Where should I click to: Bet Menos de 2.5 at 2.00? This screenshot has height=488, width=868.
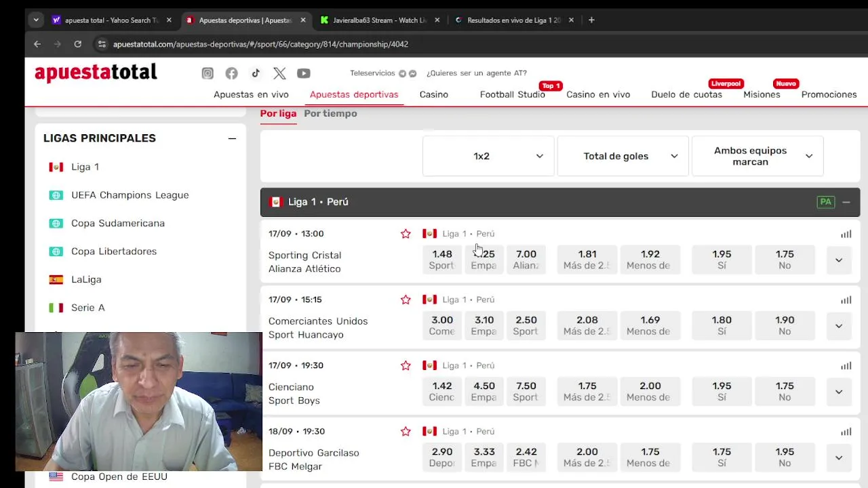click(650, 391)
